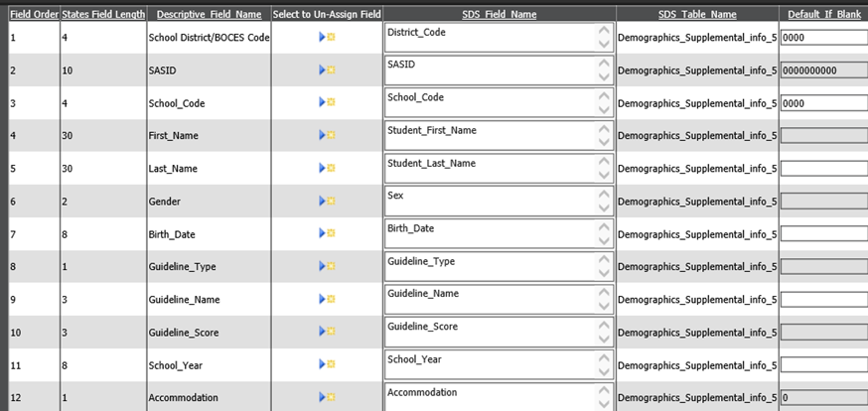This screenshot has width=868, height=411.
Task: Click the Default If Blank field for SASID
Action: tap(823, 70)
